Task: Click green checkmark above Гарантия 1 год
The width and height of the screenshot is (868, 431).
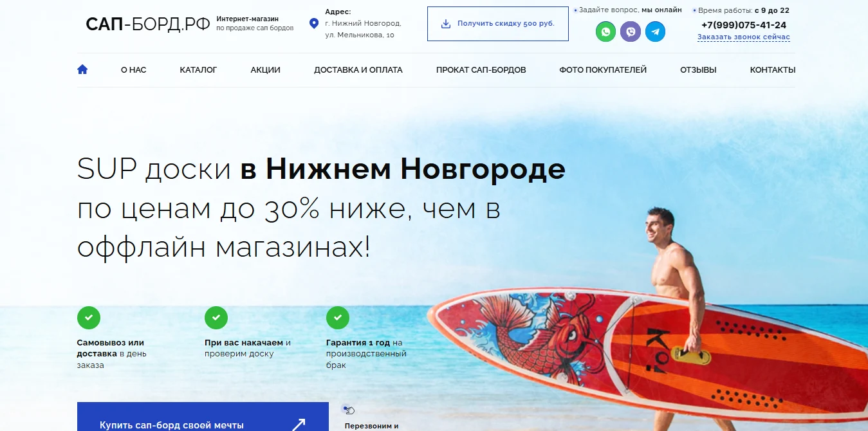Action: click(x=338, y=318)
